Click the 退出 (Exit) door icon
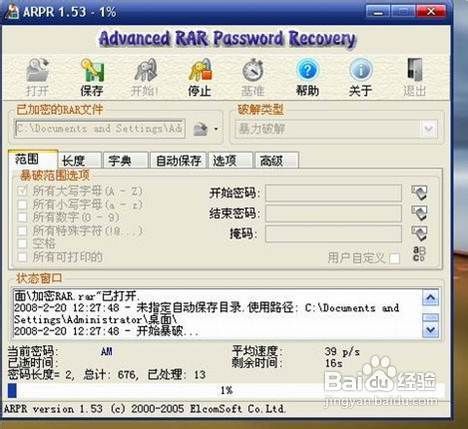The height and width of the screenshot is (429, 468). (415, 70)
